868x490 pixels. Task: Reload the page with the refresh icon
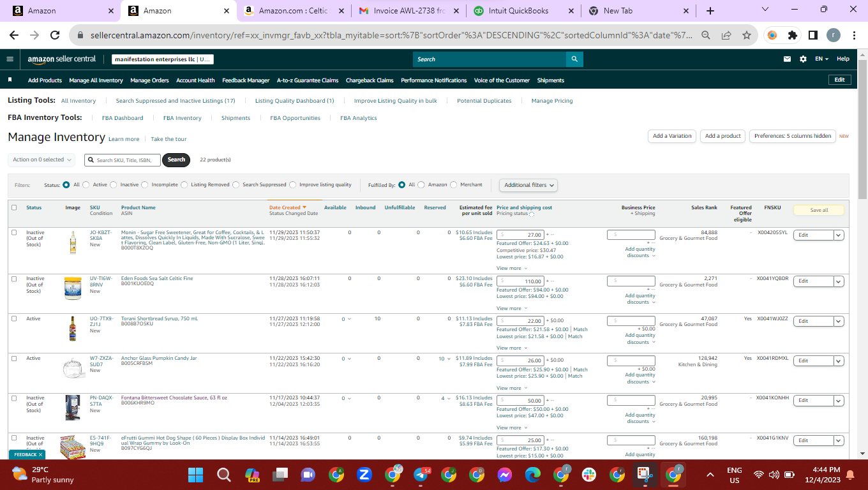(55, 36)
